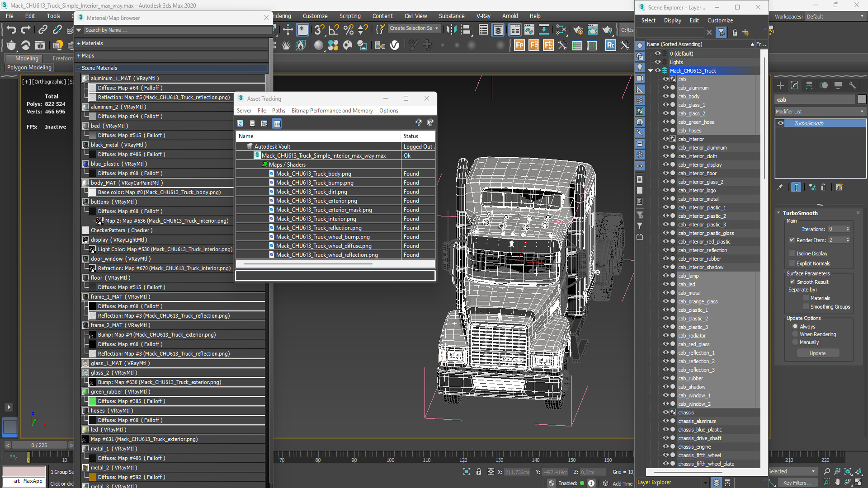
Task: Open the Render Setup teapot icon
Action: click(x=578, y=30)
